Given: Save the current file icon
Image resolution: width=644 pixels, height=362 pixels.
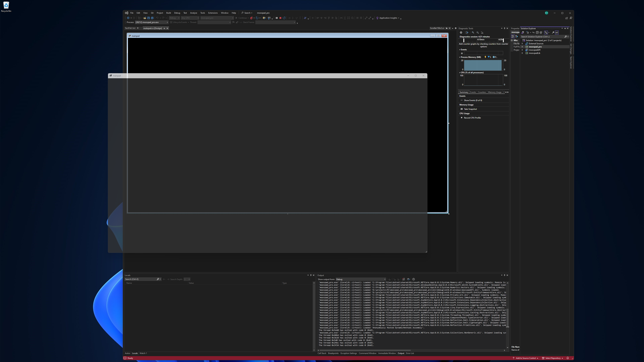Looking at the screenshot, I should tap(148, 18).
